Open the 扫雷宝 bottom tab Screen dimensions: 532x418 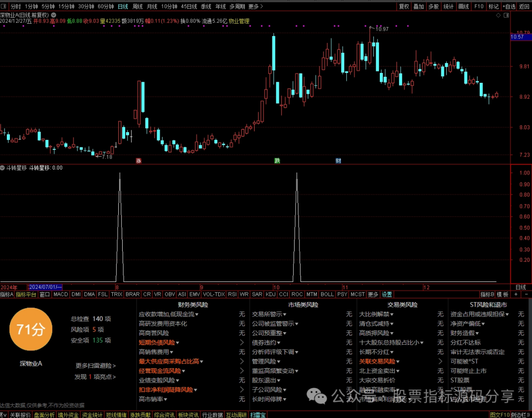[x=258, y=415]
